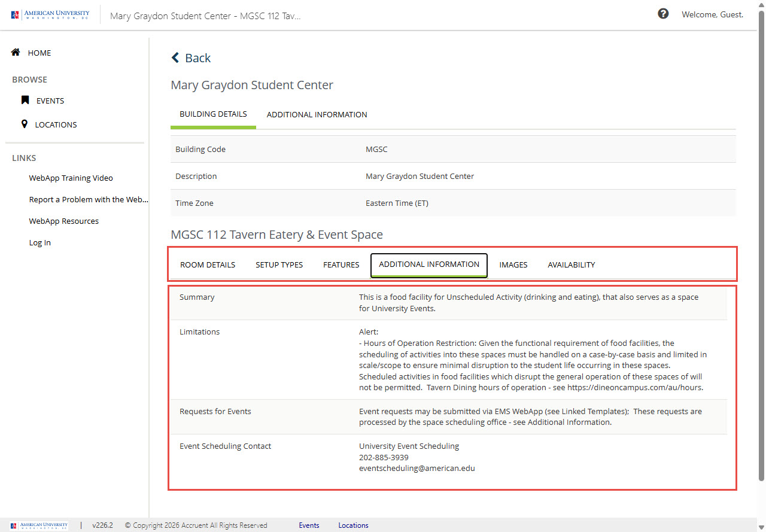Image resolution: width=766 pixels, height=532 pixels.
Task: Click the page title Mary Graydon Student Center - MGSC 112
Action: click(205, 16)
